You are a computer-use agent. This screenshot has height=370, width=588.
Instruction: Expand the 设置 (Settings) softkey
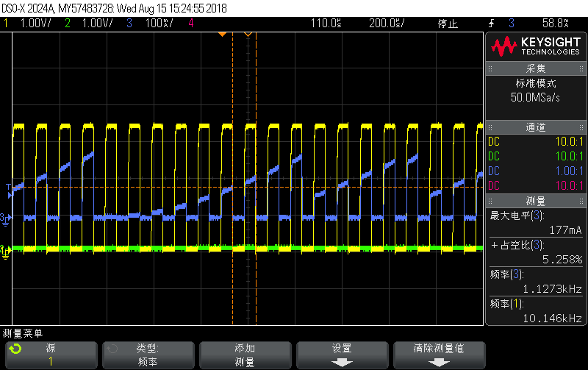pos(342,355)
